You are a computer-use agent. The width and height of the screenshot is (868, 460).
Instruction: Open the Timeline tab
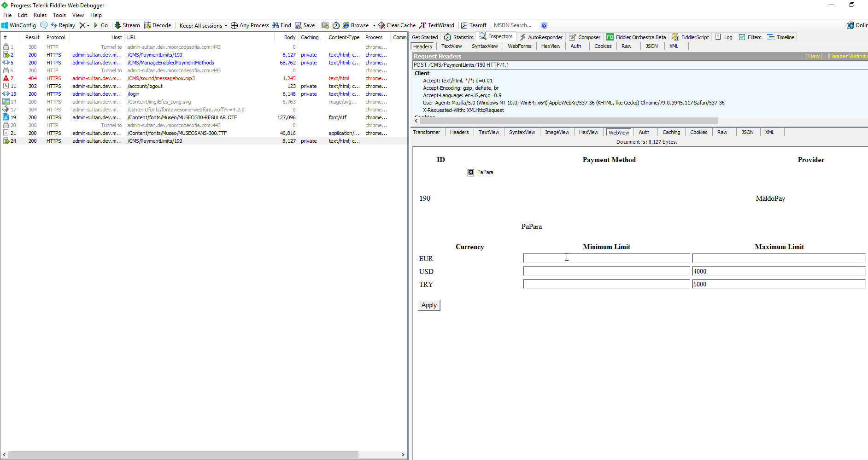[781, 37]
